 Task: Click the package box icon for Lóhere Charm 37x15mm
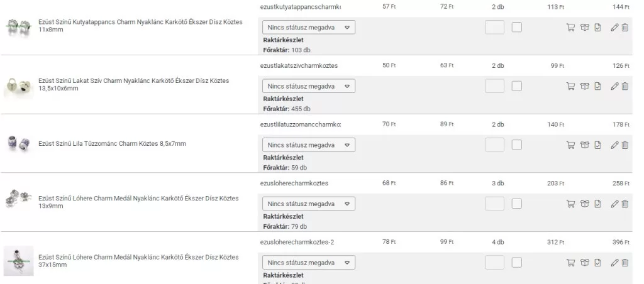point(584,263)
